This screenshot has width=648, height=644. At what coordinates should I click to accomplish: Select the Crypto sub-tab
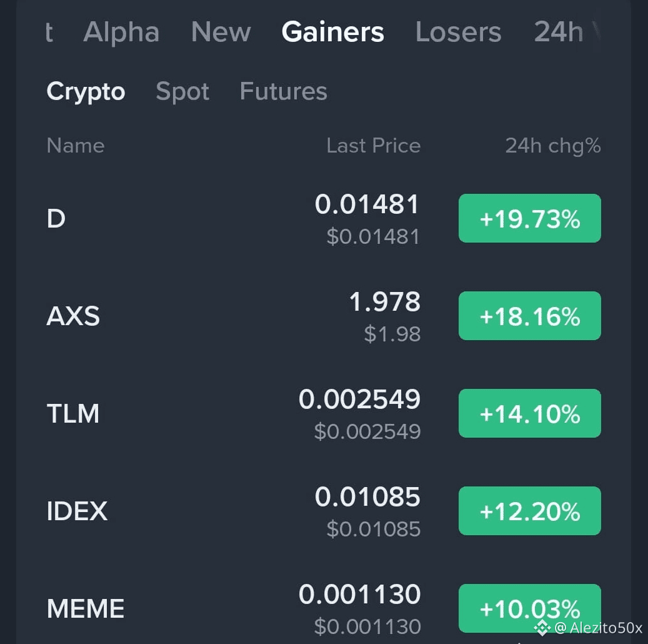click(86, 92)
